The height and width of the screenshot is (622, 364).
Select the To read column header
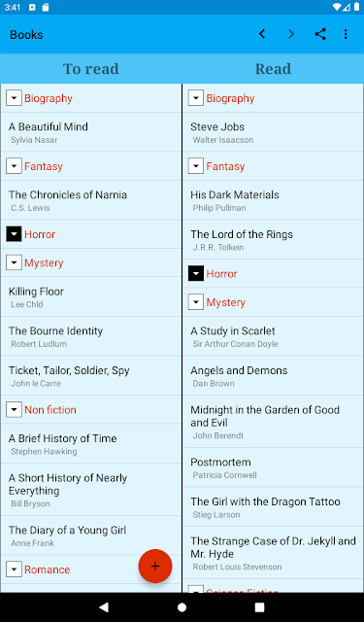click(91, 69)
